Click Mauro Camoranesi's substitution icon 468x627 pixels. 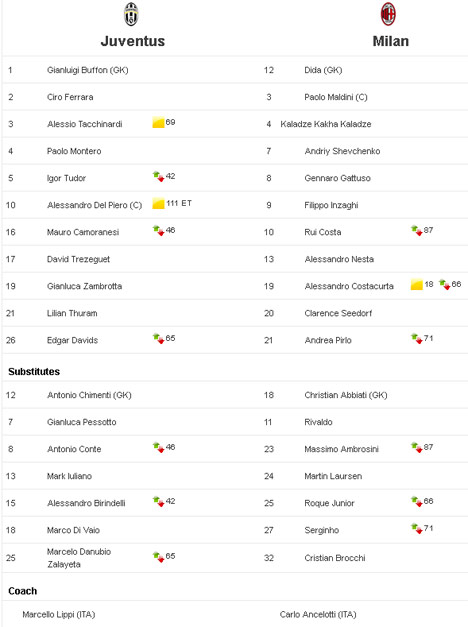(x=158, y=230)
